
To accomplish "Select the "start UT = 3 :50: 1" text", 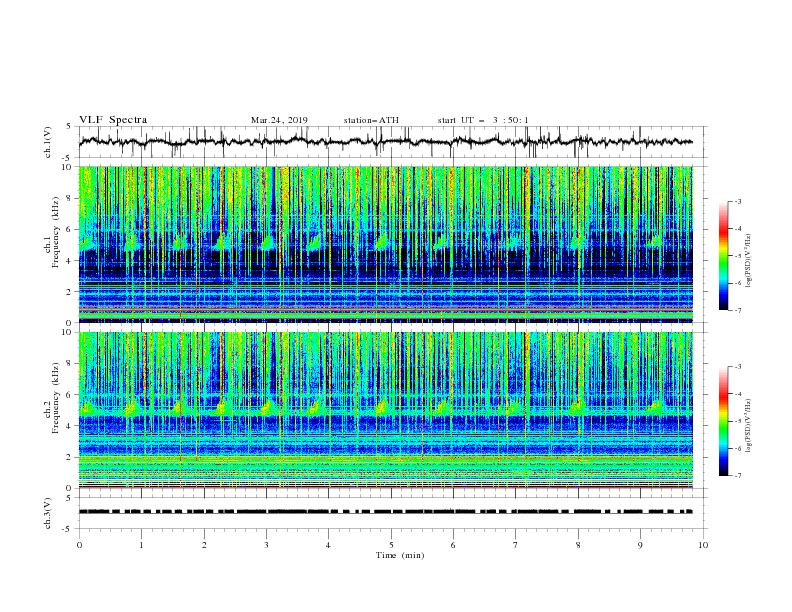I will pyautogui.click(x=483, y=120).
